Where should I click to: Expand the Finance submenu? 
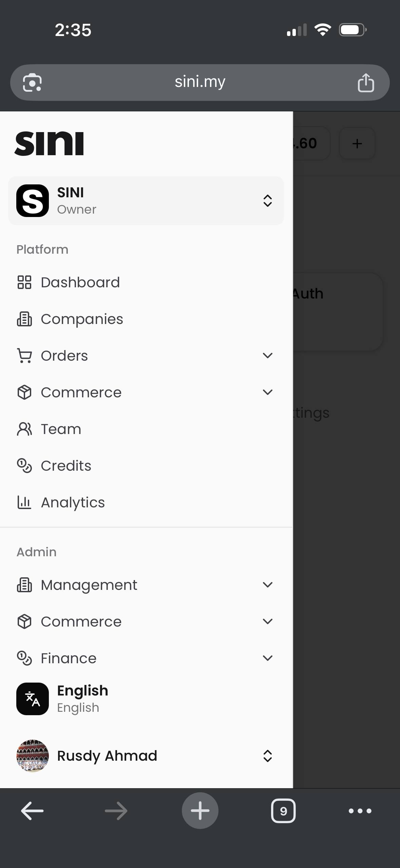click(267, 658)
